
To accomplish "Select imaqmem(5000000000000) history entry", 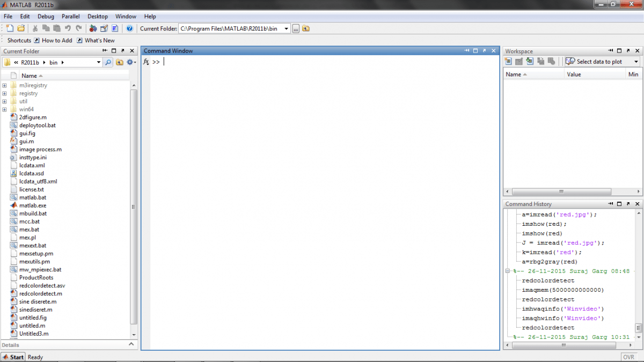I will click(563, 290).
